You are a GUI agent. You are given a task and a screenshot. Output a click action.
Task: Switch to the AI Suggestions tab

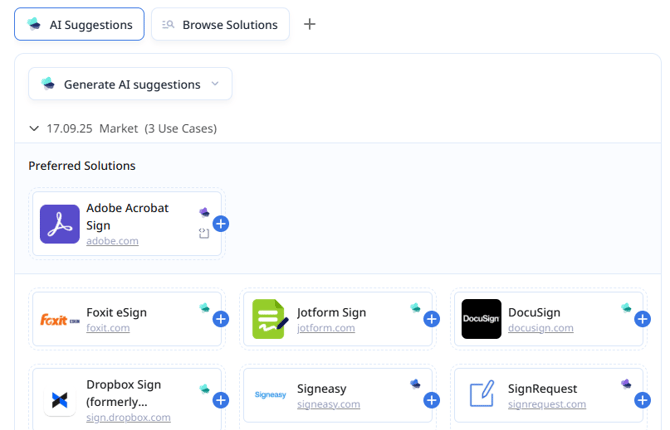[79, 24]
